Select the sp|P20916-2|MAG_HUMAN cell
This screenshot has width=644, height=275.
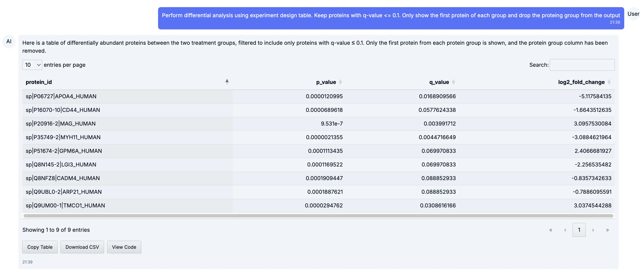[128, 124]
